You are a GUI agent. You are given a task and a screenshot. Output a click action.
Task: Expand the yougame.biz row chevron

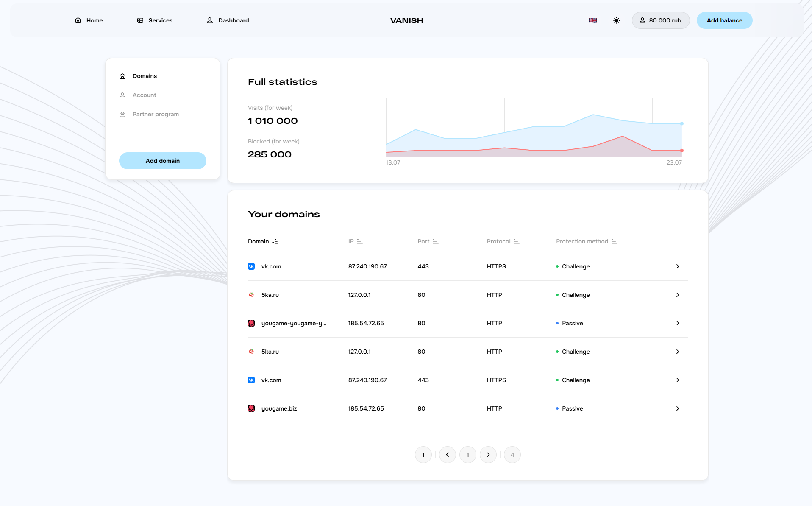(x=677, y=408)
